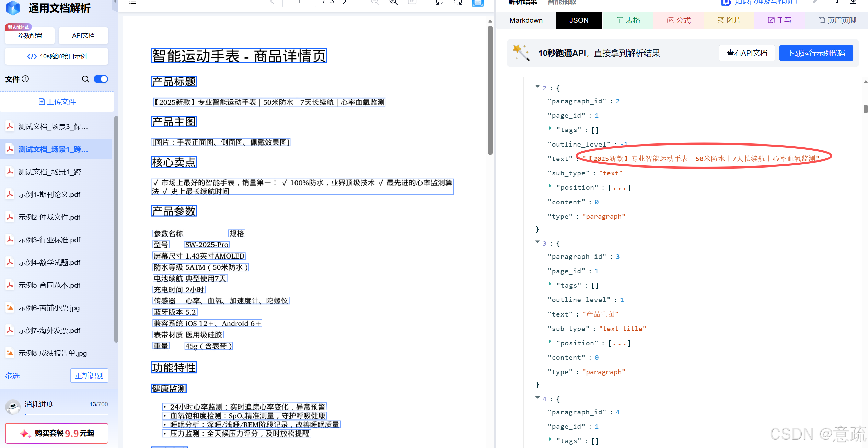The image size is (868, 448).
Task: Rotate the page counterclockwise
Action: (x=439, y=2)
